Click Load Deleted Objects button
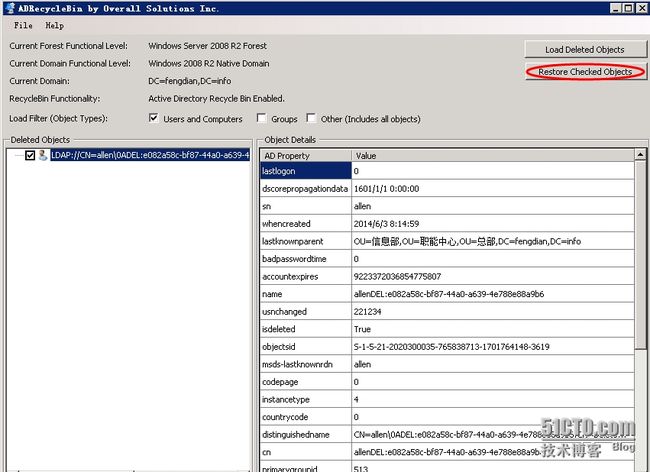 585,50
